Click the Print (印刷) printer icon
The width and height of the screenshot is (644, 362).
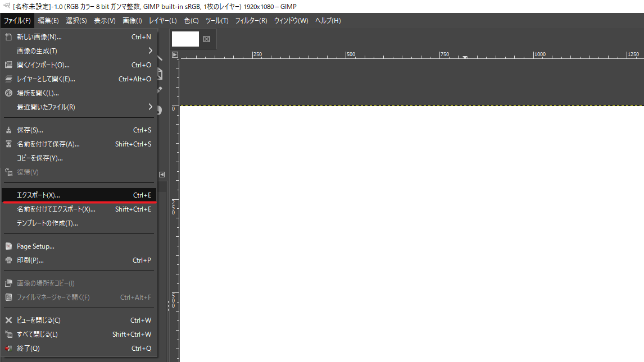tap(8, 260)
